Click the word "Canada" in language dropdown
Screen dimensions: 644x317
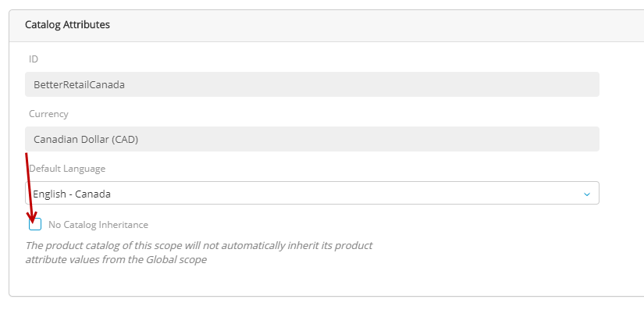pos(92,194)
